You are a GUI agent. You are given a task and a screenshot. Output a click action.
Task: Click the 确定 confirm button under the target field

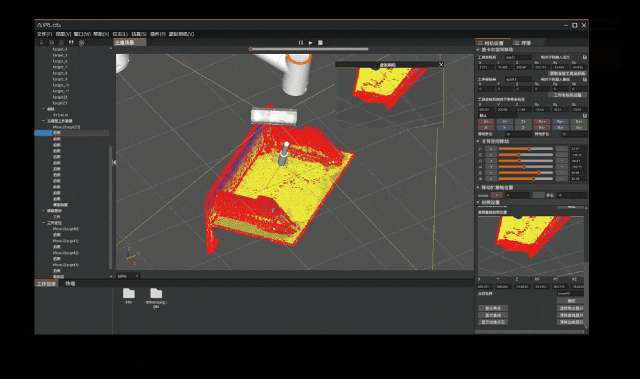[x=571, y=301]
